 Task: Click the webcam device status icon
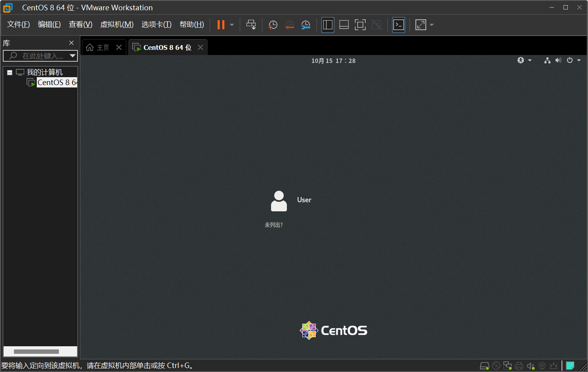(542, 366)
